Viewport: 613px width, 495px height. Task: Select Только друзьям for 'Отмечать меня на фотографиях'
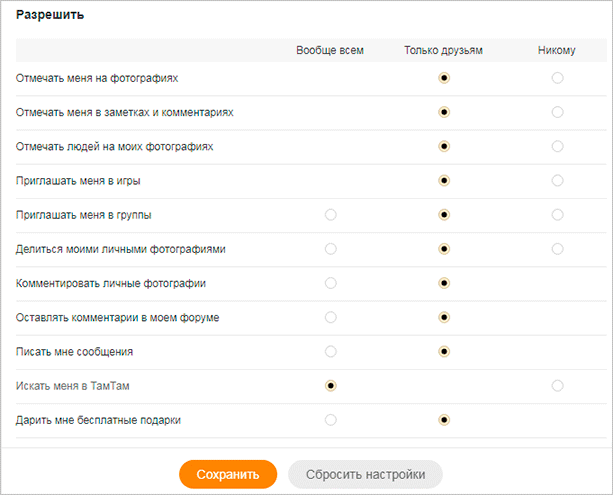tap(444, 78)
